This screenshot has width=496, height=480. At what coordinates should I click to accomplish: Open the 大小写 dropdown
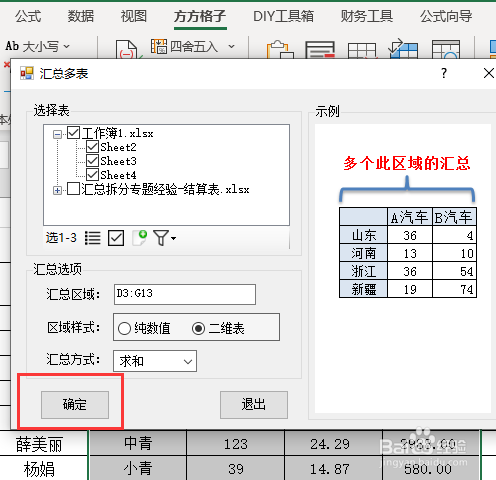(38, 46)
